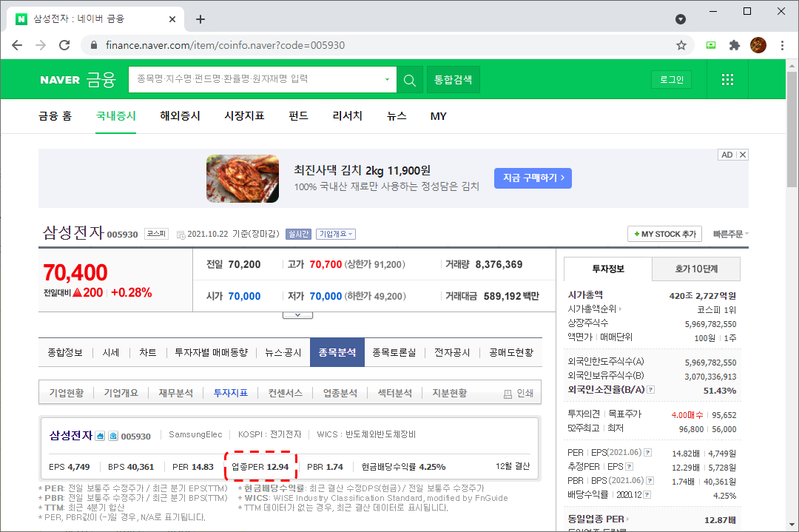Open the green extension icon in toolbar
The image size is (799, 532).
pos(711,45)
